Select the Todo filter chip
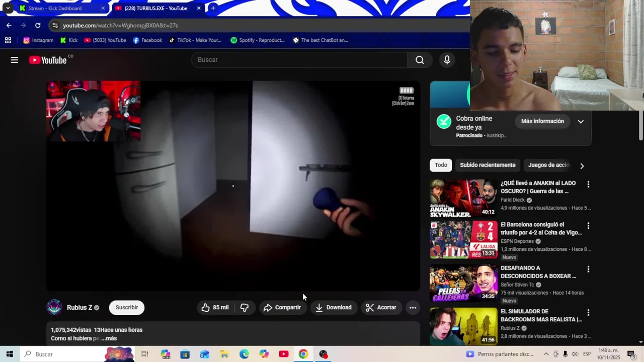This screenshot has height=362, width=644. (441, 165)
